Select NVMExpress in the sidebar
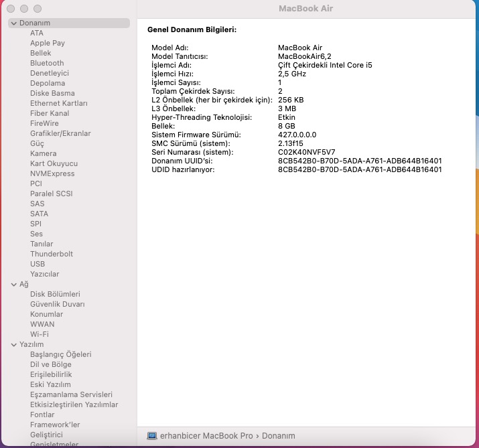The width and height of the screenshot is (479, 448). [x=52, y=173]
